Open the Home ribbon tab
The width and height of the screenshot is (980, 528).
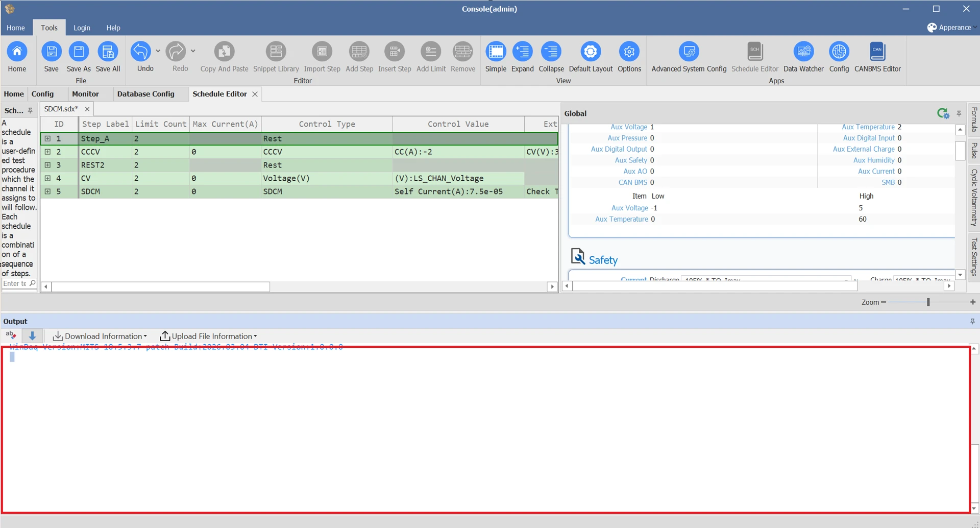(16, 28)
